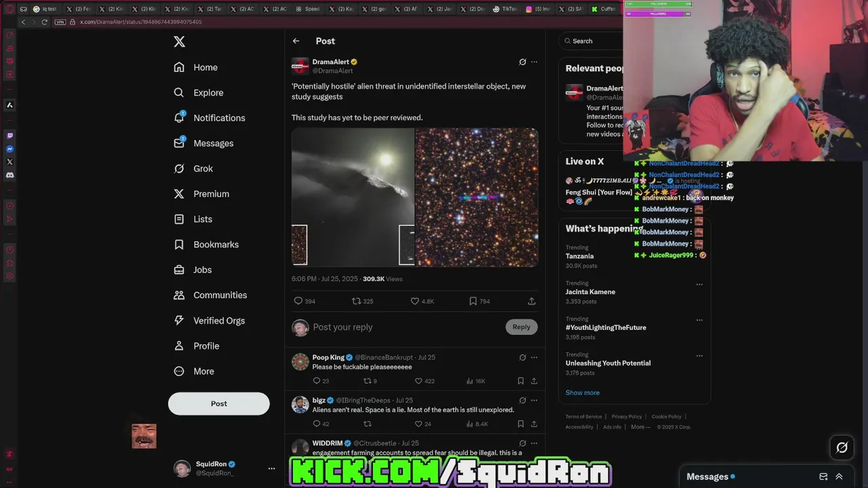Like the DramaAlert post (4.8K)
Screen dimensions: 868x488
pyautogui.click(x=422, y=301)
